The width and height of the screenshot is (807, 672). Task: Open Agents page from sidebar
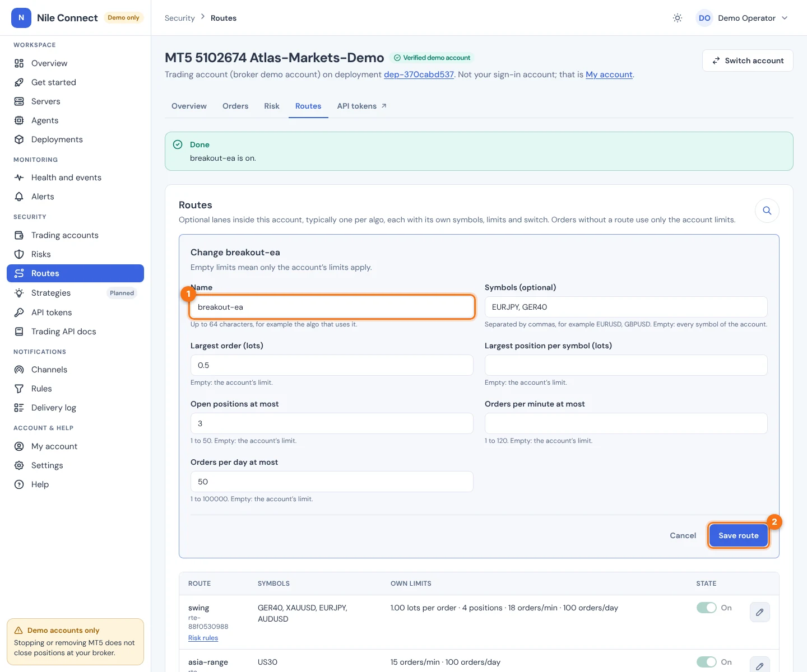click(75, 120)
